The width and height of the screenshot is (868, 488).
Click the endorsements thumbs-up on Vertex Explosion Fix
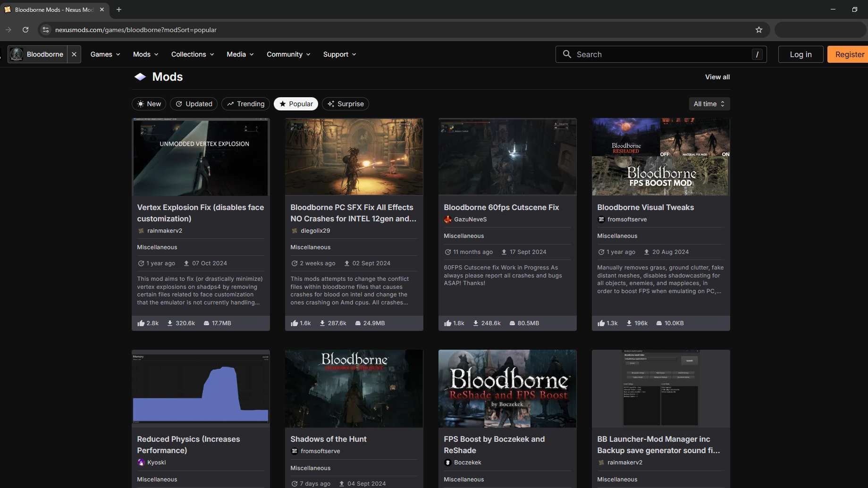pyautogui.click(x=141, y=323)
